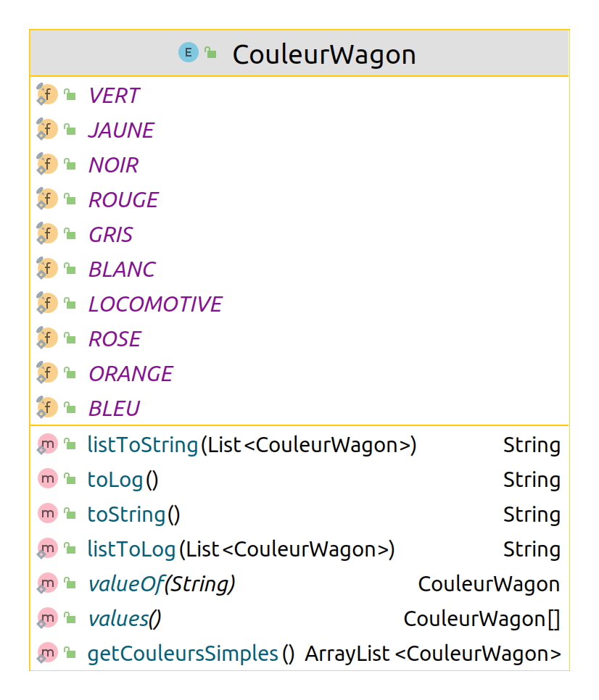Viewport: 599px width, 700px height.
Task: Click the CouleurWagon[] return type of values()
Action: [x=482, y=619]
